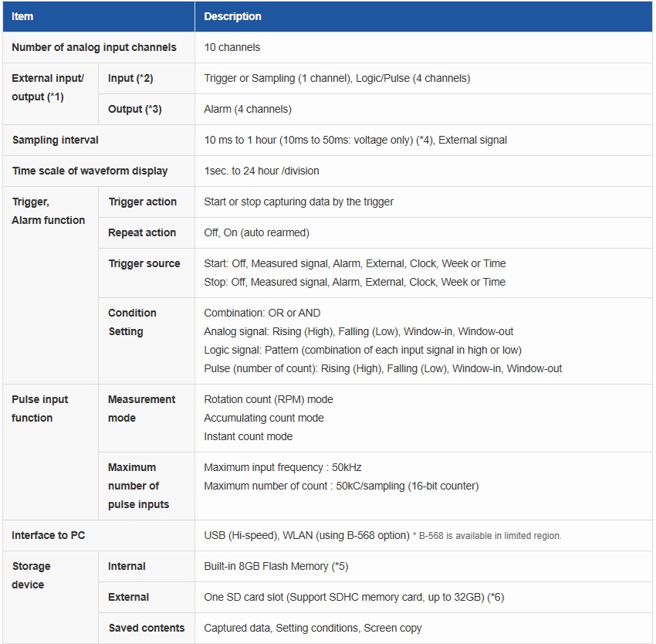Select the "Built-in 8GB Flash Memory" text
This screenshot has width=656, height=644.
coord(267,566)
